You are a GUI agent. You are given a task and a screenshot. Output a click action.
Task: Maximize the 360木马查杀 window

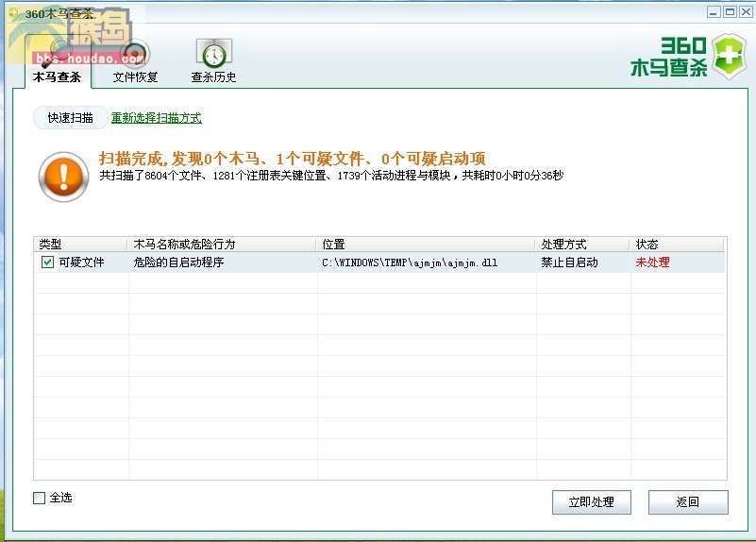click(730, 12)
